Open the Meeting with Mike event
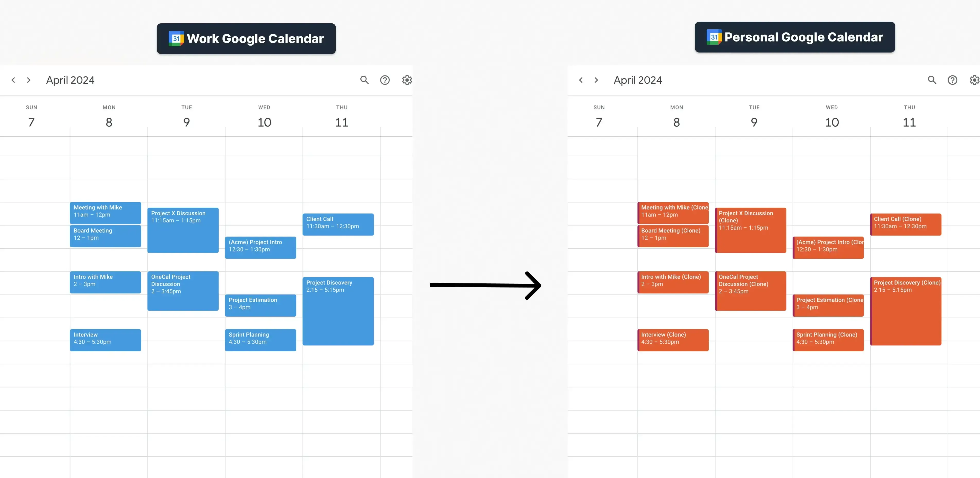The height and width of the screenshot is (478, 980). click(105, 213)
